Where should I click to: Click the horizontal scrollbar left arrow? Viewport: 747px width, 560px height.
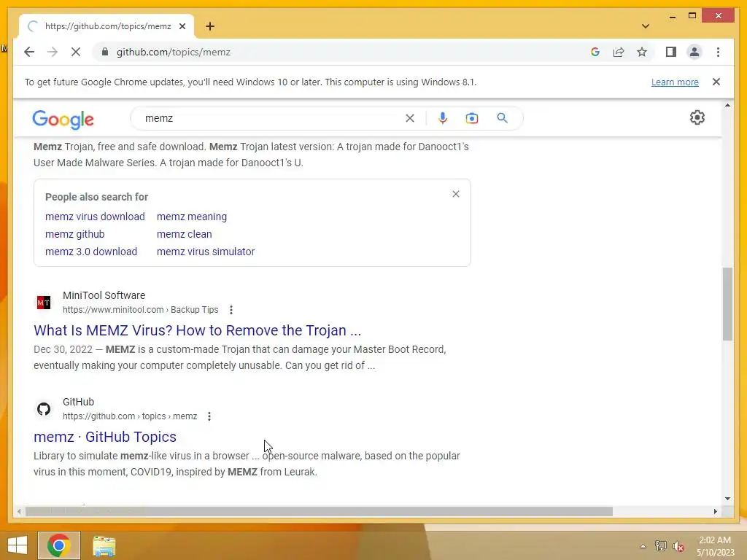pos(18,511)
